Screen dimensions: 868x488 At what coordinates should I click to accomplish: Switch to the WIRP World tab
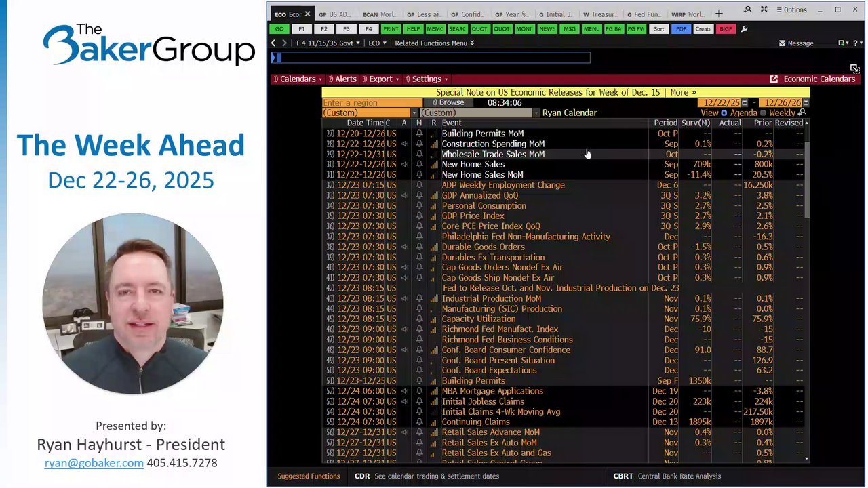(687, 14)
